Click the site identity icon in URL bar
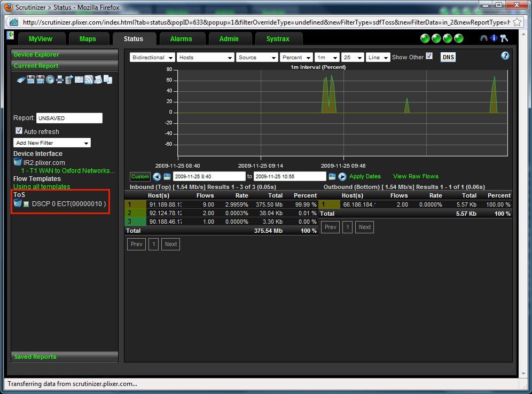 tap(14, 22)
